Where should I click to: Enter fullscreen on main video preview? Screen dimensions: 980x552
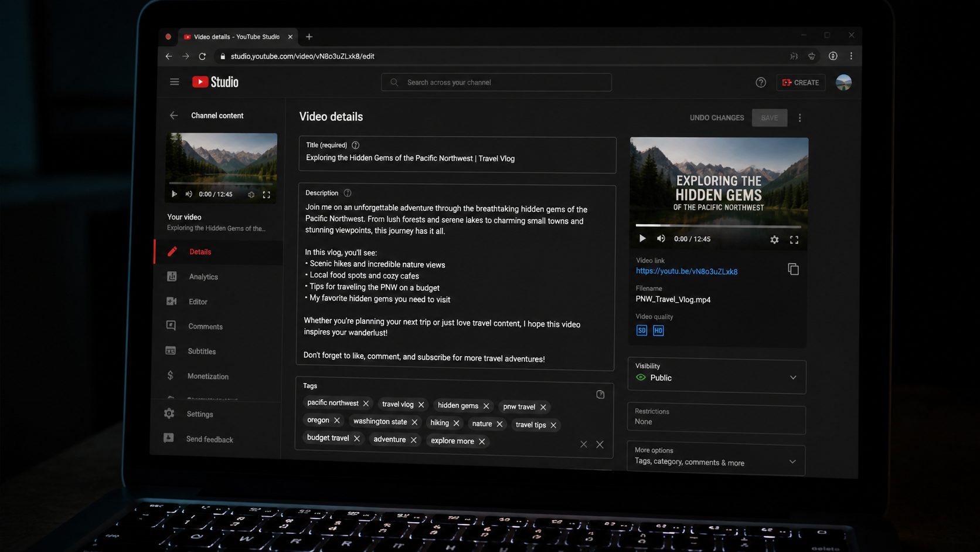tap(794, 240)
